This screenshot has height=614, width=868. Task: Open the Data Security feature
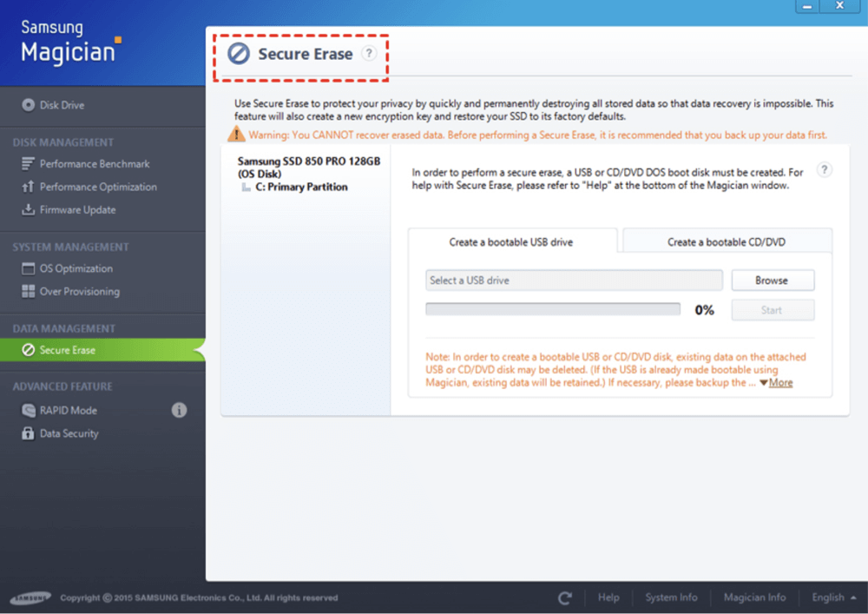(x=68, y=433)
